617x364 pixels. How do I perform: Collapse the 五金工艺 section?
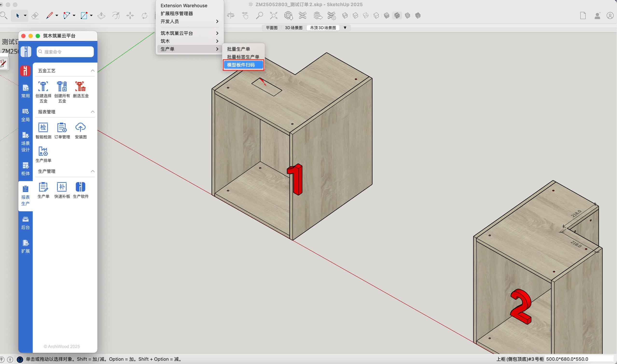tap(92, 71)
